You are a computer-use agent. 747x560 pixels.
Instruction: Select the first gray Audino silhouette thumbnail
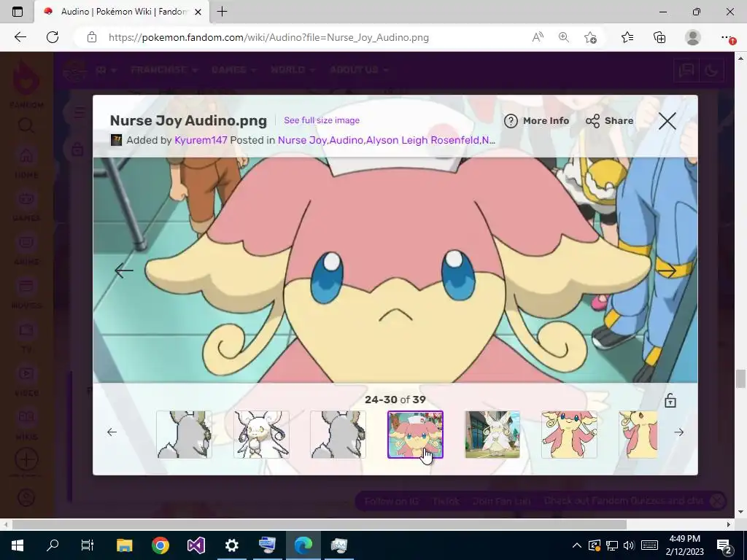pos(185,435)
